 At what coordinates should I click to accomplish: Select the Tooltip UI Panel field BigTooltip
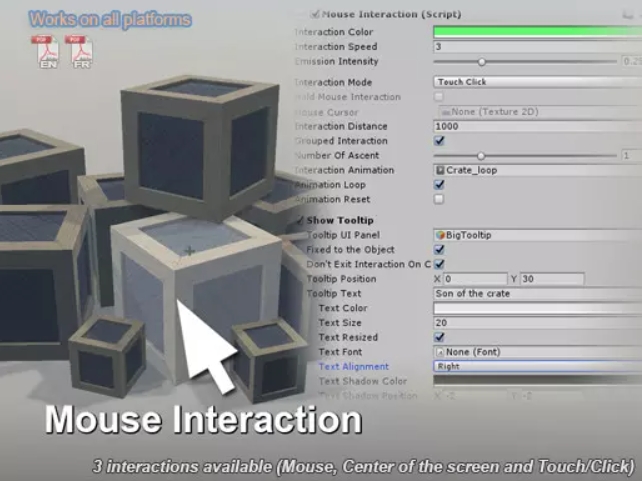point(538,235)
